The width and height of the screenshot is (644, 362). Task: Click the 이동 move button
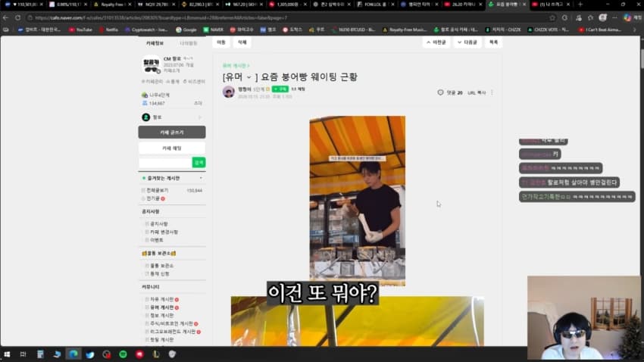point(221,42)
